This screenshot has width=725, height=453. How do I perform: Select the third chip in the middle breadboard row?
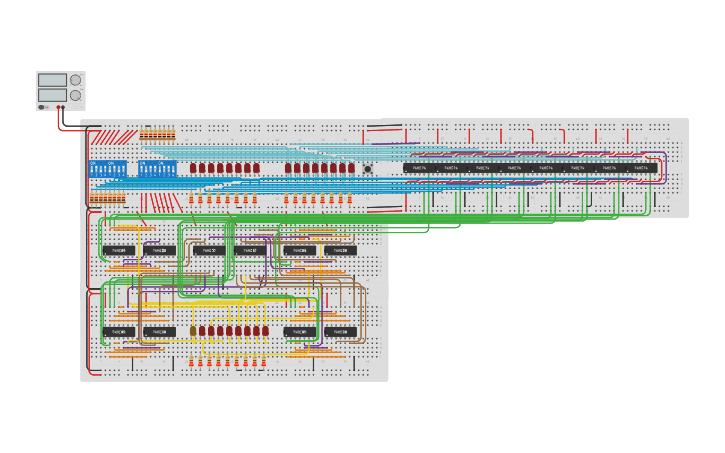click(x=209, y=251)
